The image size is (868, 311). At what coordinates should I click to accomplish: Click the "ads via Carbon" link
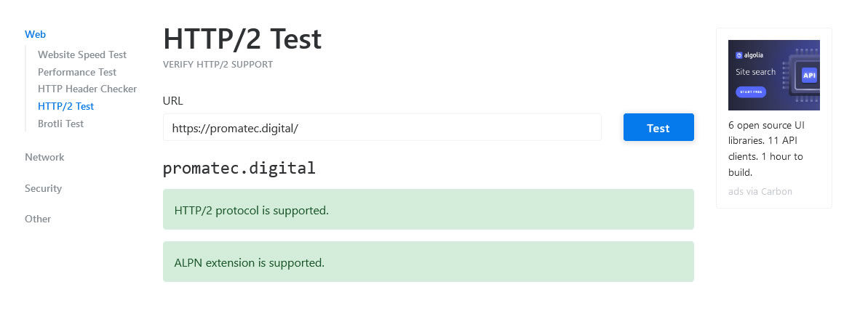(760, 192)
